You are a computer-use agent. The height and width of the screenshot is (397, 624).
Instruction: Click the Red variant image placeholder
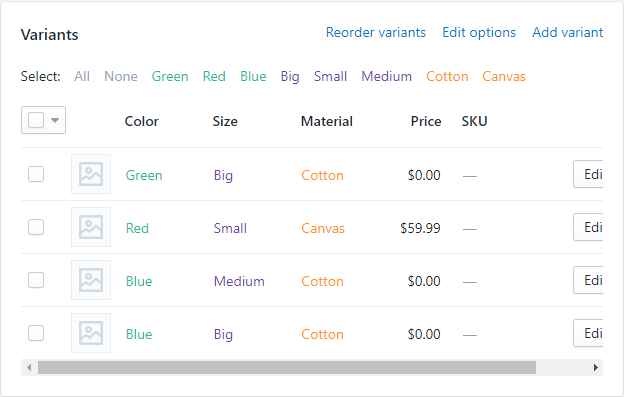pos(91,227)
